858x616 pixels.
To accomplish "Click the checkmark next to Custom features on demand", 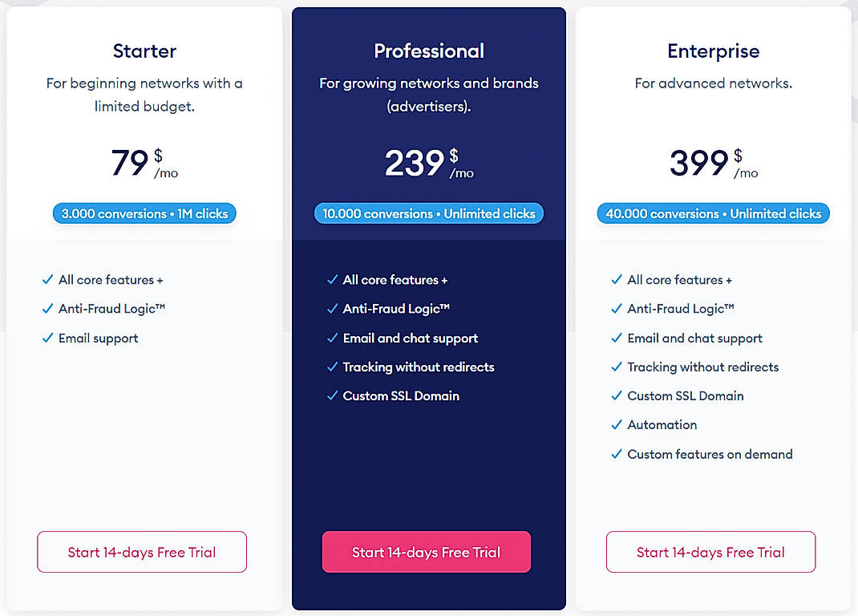I will [x=616, y=453].
